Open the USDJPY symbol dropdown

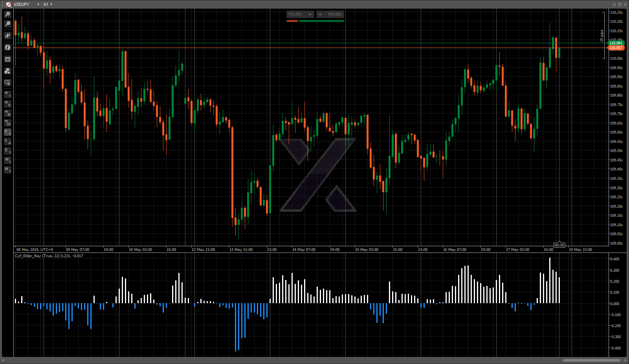coord(38,4)
